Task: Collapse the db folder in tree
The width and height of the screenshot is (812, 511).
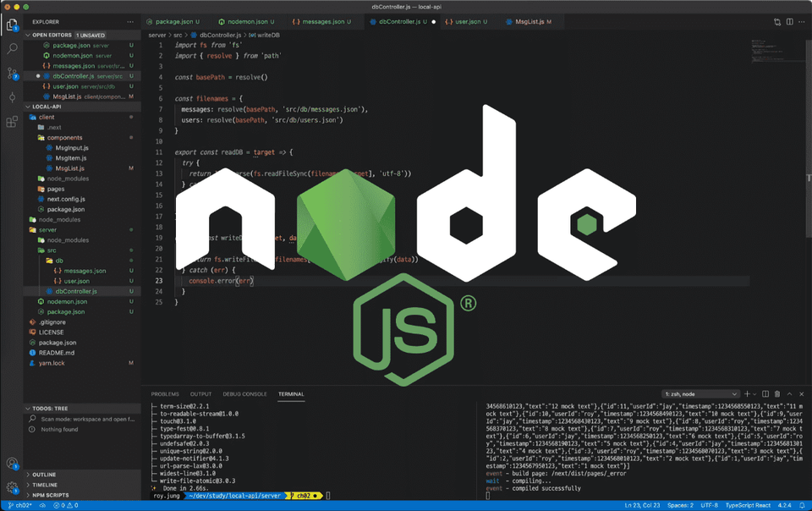Action: pos(82,261)
